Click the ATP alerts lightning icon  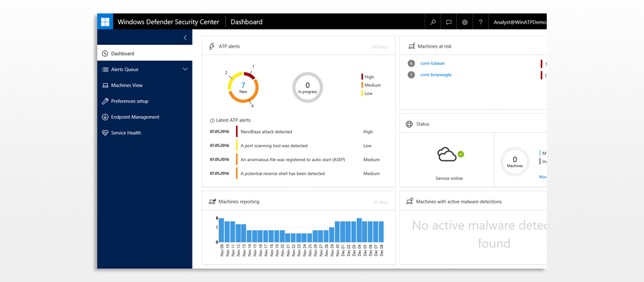coord(212,46)
